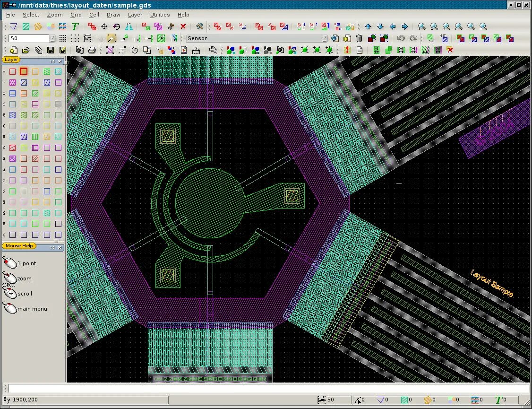Toggle the highlighted snap mode button
532x409 pixels.
click(112, 38)
